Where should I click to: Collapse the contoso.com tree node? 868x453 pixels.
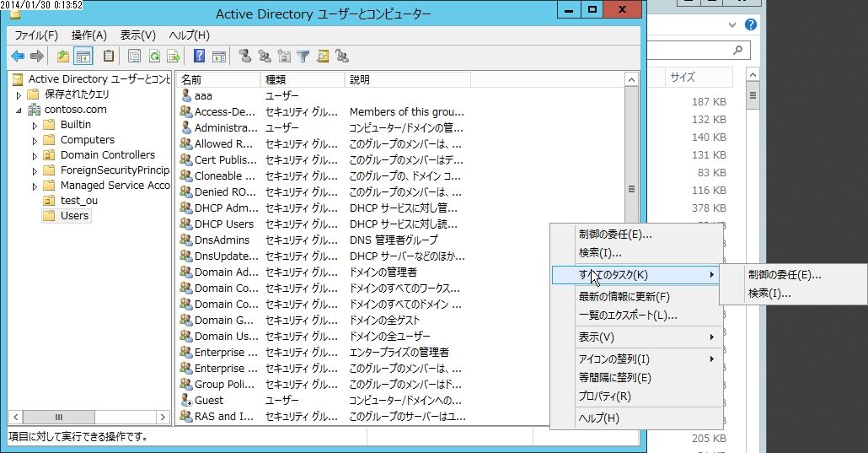(19, 111)
